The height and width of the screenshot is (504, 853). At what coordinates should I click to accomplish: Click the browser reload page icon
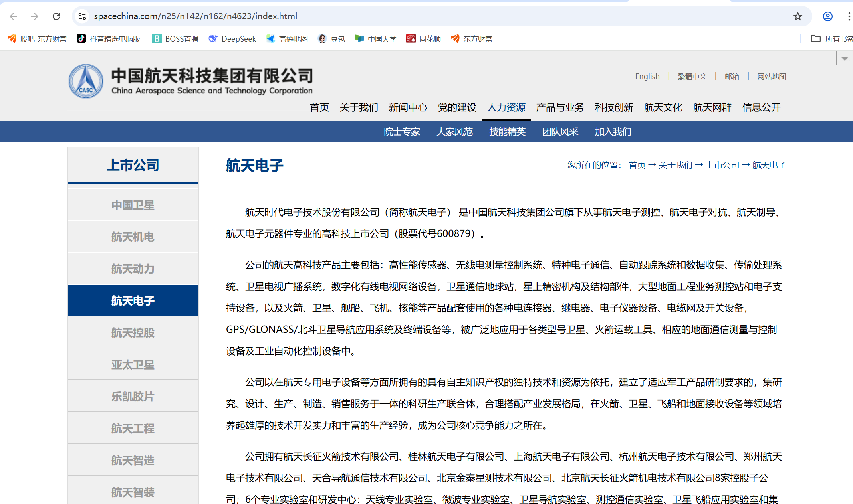click(56, 16)
